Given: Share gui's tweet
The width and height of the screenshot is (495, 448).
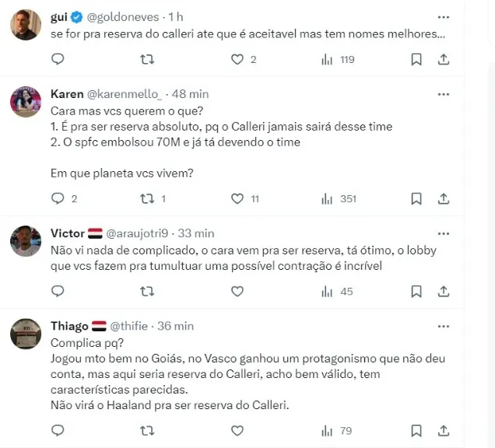Looking at the screenshot, I should click(x=443, y=59).
